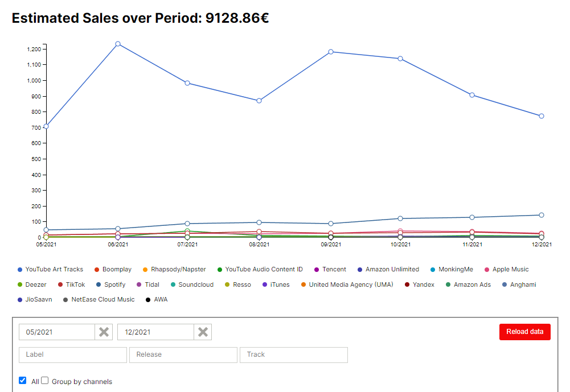Click into the Label filter field
This screenshot has width=570, height=392.
tap(73, 354)
